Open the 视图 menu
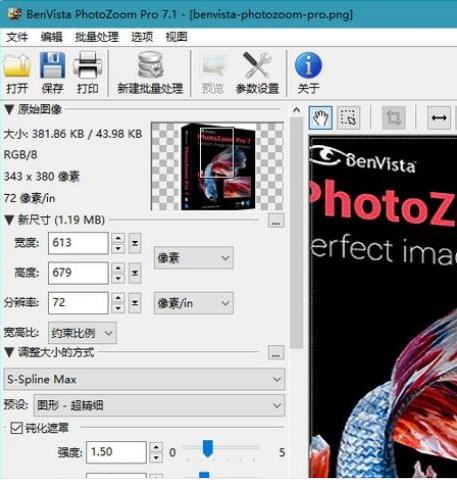This screenshot has width=457, height=480. (x=176, y=37)
